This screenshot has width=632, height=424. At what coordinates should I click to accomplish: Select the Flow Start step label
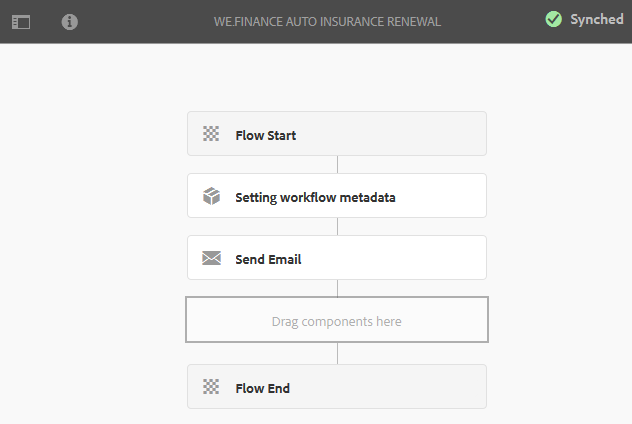pos(266,135)
